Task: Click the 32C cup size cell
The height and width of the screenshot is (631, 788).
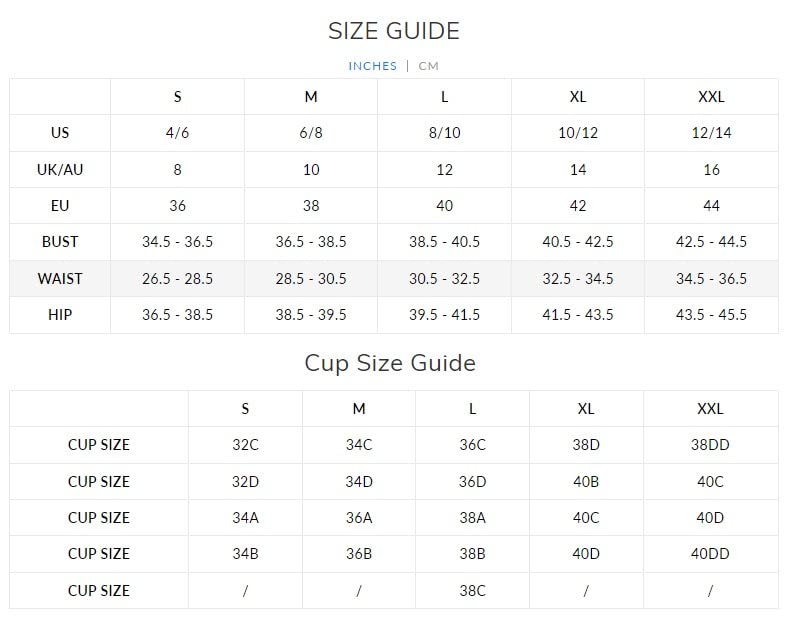Action: (245, 445)
